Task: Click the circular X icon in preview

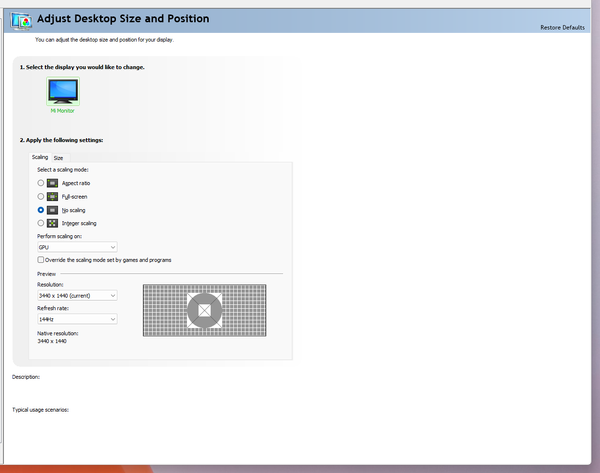Action: 205,311
